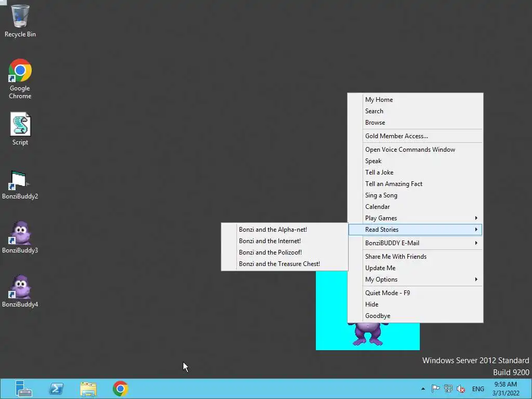Open Chrome from the taskbar
Image resolution: width=532 pixels, height=399 pixels.
[121, 389]
